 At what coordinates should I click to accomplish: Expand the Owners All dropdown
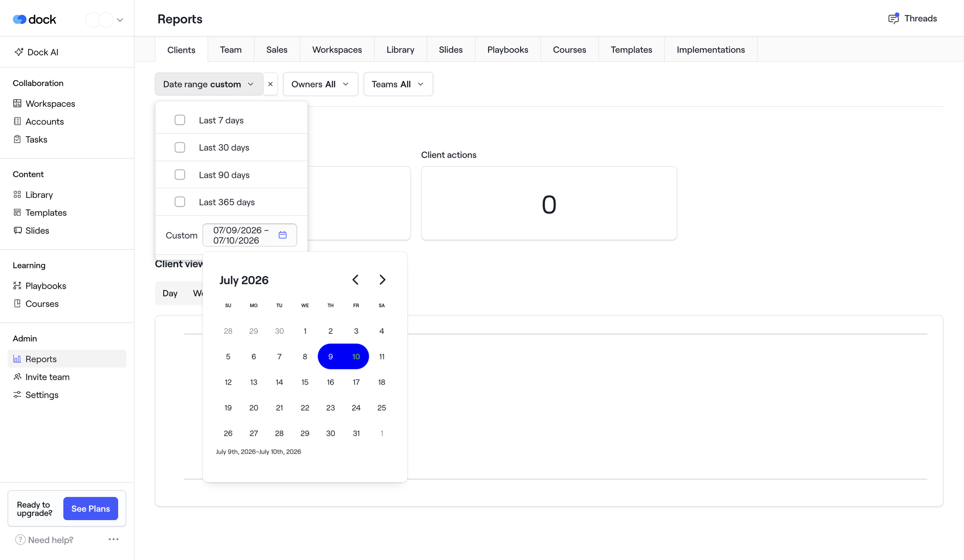click(x=321, y=84)
